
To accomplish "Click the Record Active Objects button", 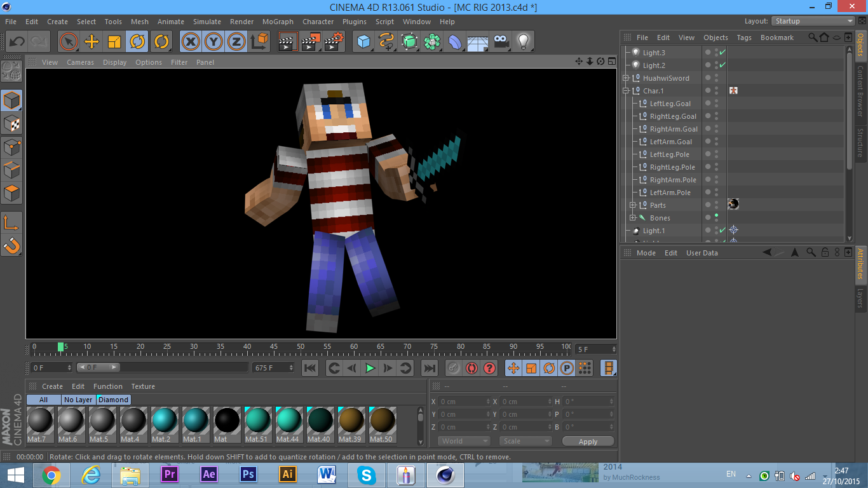I will [454, 368].
